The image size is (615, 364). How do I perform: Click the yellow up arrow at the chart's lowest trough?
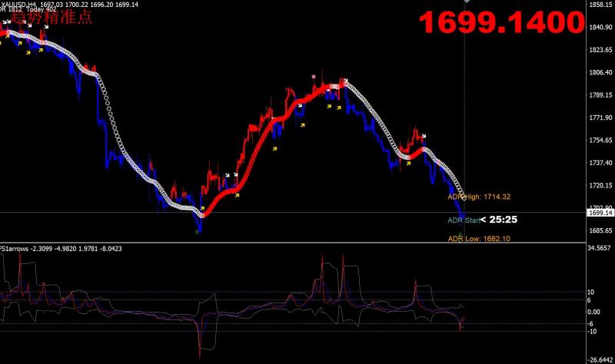tap(202, 207)
